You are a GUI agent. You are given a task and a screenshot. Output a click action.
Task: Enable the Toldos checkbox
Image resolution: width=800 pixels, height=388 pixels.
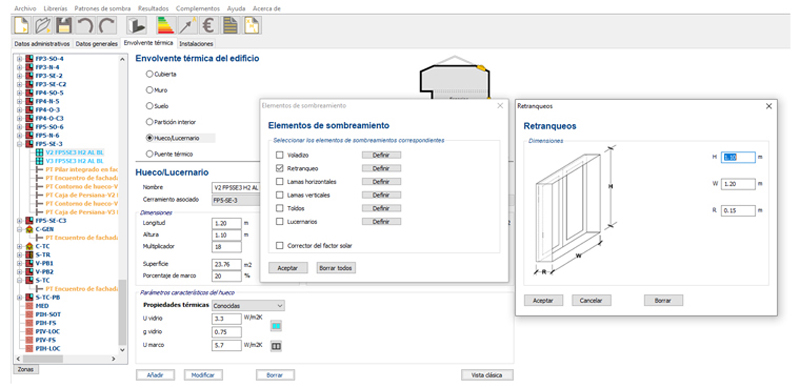point(279,208)
